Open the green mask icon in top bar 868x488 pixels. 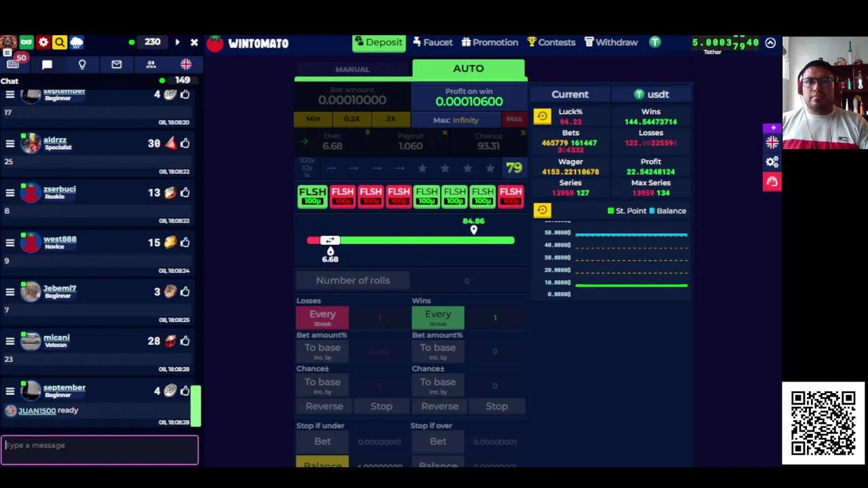coord(26,43)
